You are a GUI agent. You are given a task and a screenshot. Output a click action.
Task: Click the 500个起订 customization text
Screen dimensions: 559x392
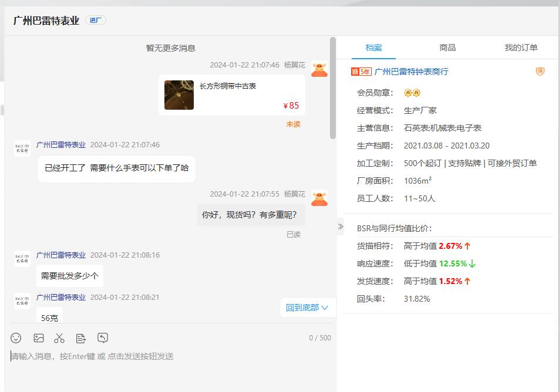point(422,163)
